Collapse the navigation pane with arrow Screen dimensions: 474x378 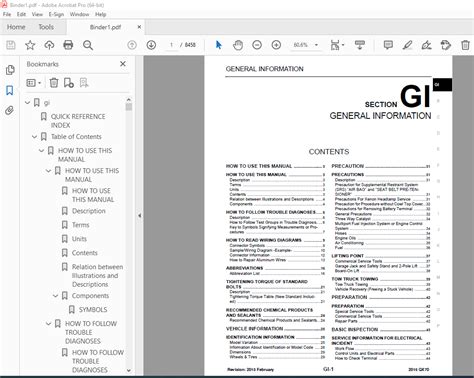click(140, 216)
